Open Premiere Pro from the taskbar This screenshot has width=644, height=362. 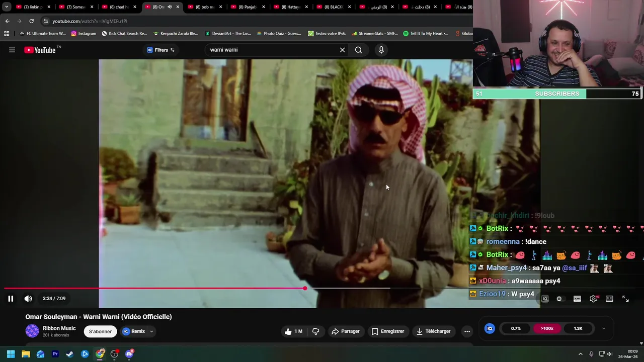pos(55,354)
